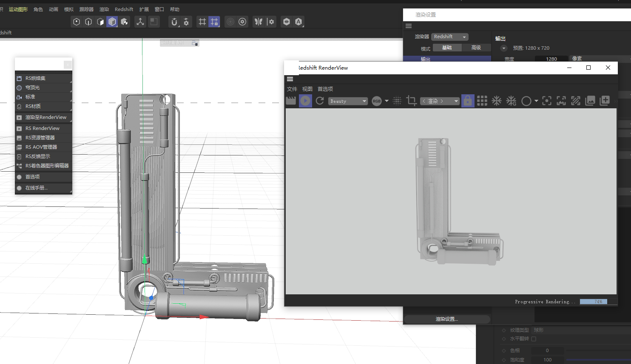631x364 pixels.
Task: Expand arrow next to the circle icon
Action: click(536, 101)
